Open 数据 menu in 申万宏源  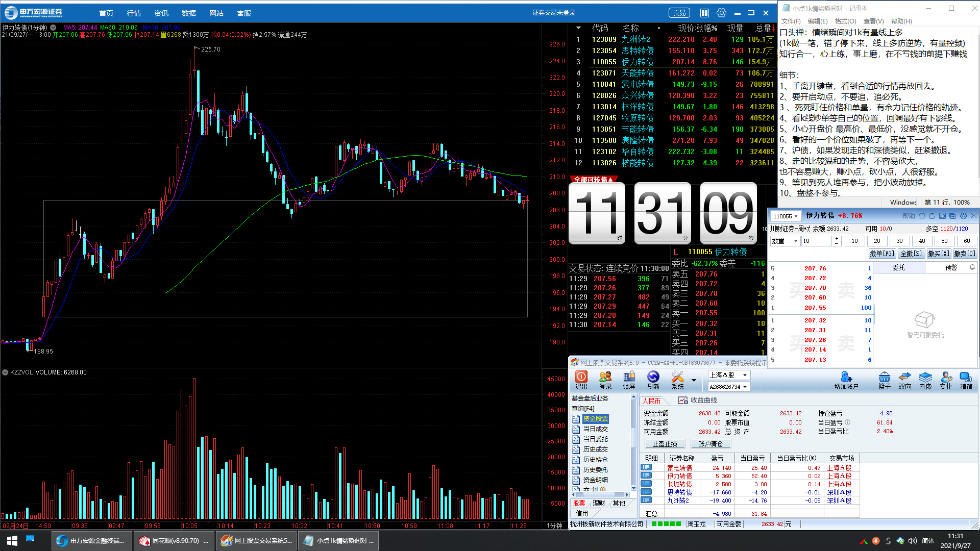point(189,13)
